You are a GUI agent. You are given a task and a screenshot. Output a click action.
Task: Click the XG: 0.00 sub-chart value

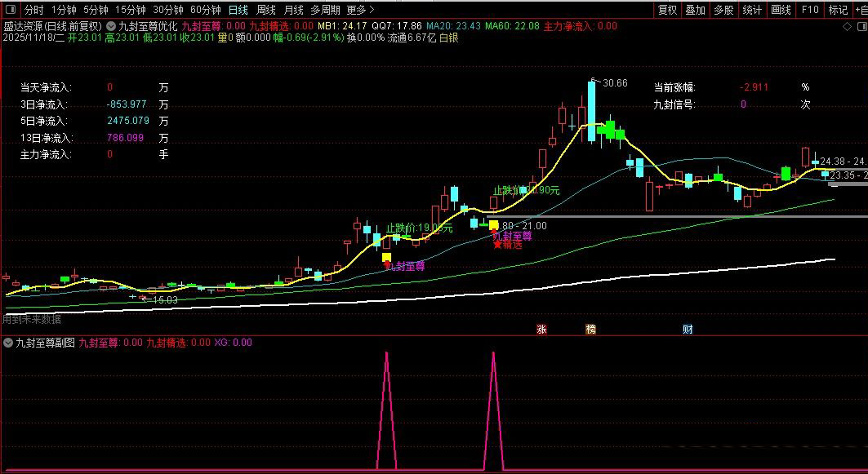[233, 343]
